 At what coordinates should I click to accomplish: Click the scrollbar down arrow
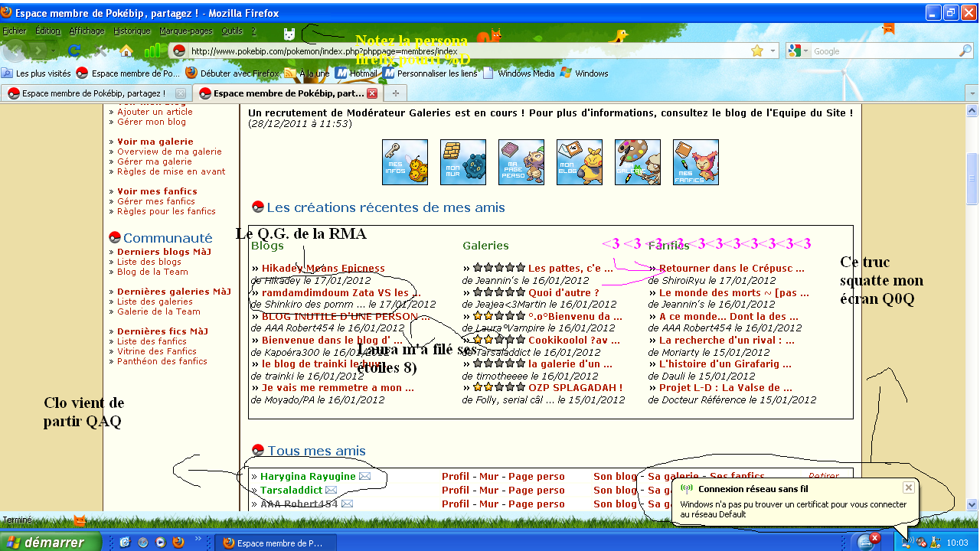[972, 505]
